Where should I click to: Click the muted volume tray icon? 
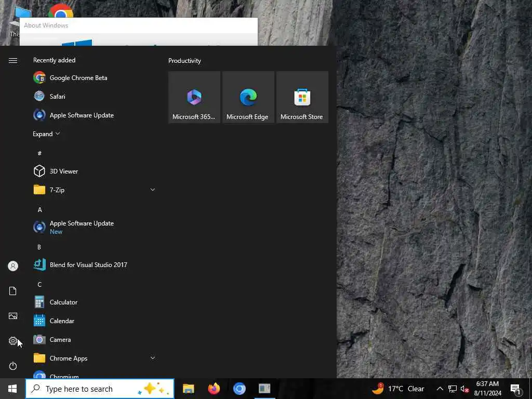pyautogui.click(x=464, y=389)
